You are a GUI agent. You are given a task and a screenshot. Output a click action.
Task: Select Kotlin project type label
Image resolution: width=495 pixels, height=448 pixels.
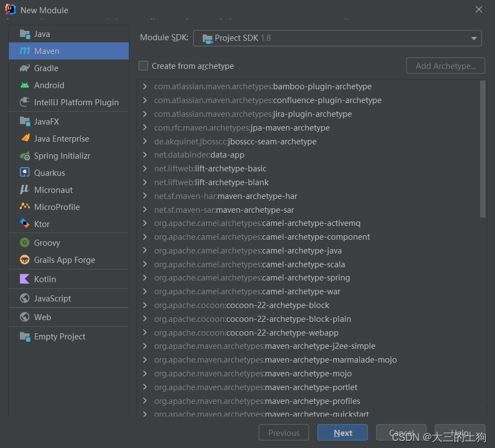[x=45, y=279]
